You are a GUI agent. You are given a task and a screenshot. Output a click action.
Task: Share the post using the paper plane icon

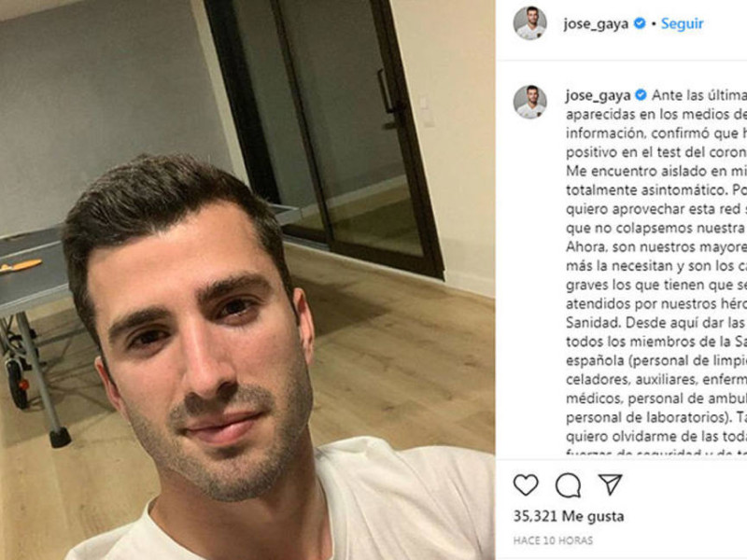(x=611, y=484)
